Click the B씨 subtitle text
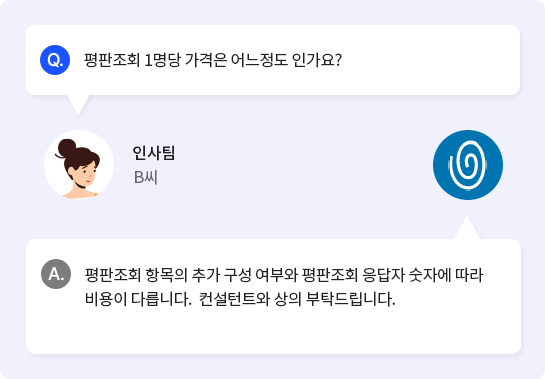Screen dimensions: 545x379 146,177
